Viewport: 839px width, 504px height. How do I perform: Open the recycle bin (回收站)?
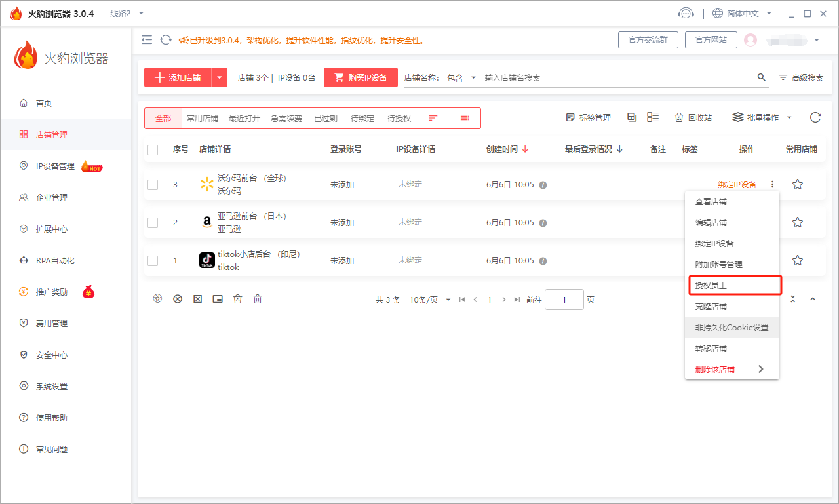tap(693, 118)
